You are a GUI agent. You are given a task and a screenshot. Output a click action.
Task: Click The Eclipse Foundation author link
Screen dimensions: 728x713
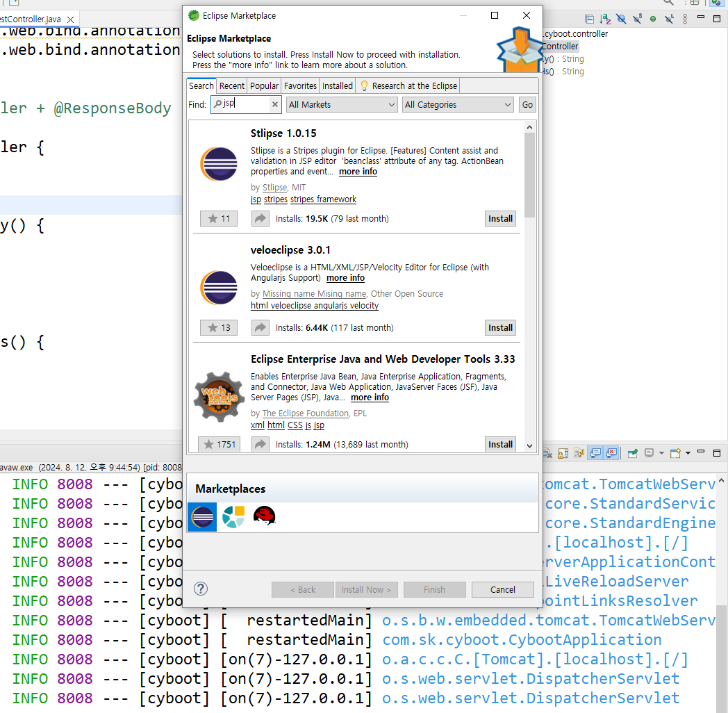click(x=305, y=413)
